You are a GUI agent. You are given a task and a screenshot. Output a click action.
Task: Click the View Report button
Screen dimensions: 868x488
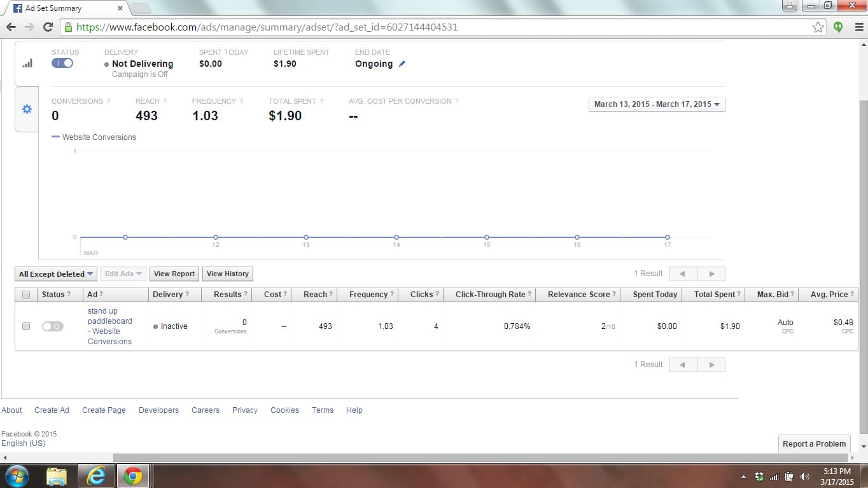174,274
